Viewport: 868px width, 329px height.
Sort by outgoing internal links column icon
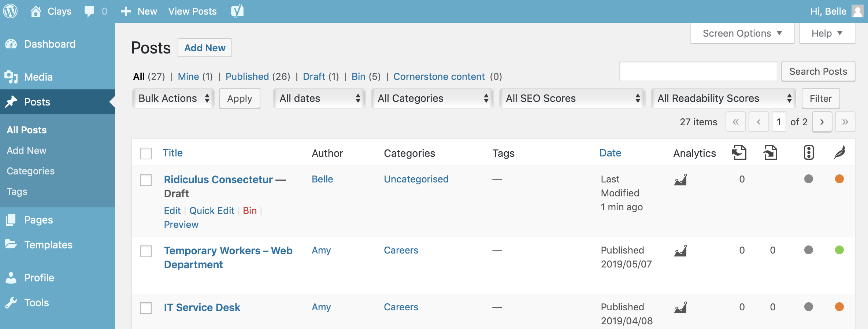click(739, 153)
